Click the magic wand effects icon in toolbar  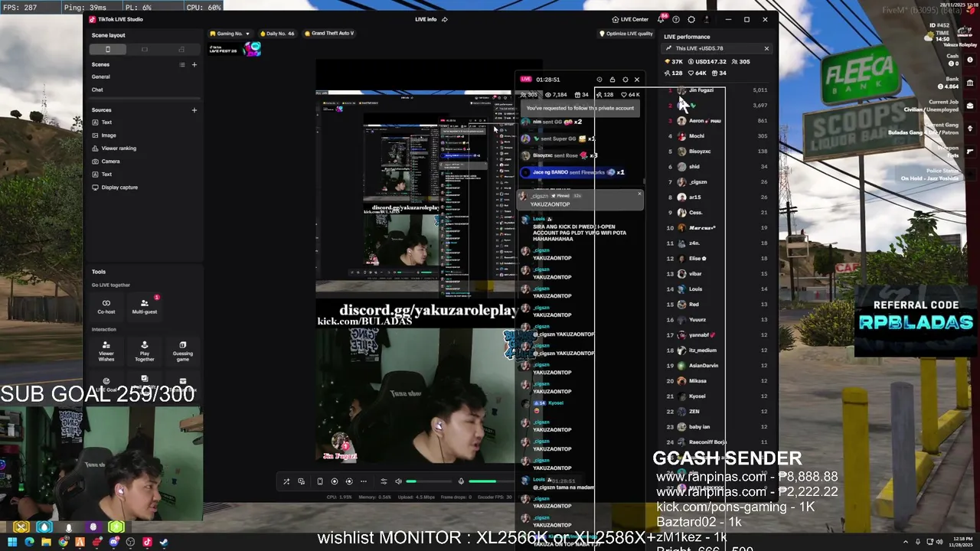pos(286,481)
